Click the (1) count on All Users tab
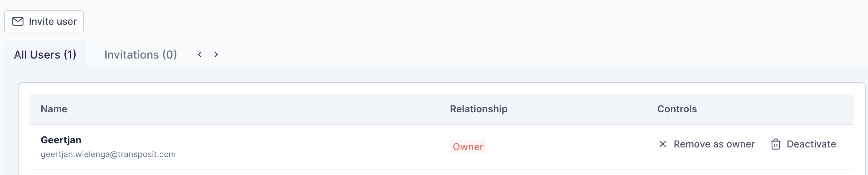 coord(70,55)
